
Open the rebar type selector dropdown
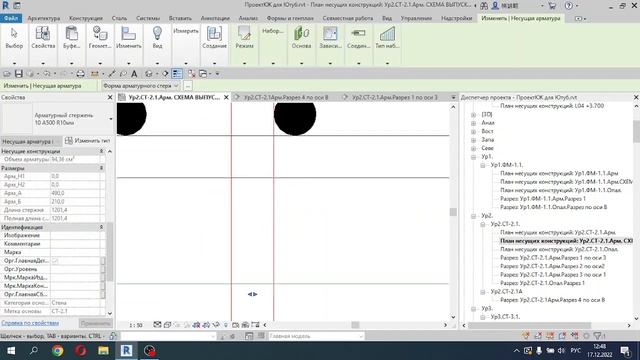point(111,119)
